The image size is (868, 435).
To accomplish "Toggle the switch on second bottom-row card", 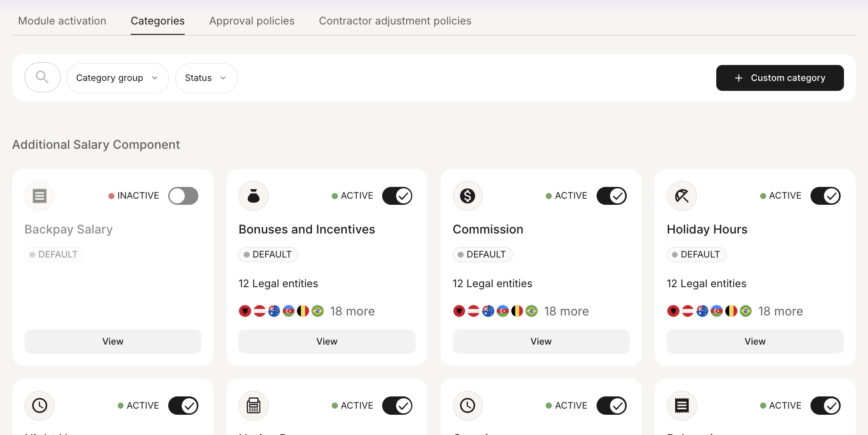I will tap(397, 405).
